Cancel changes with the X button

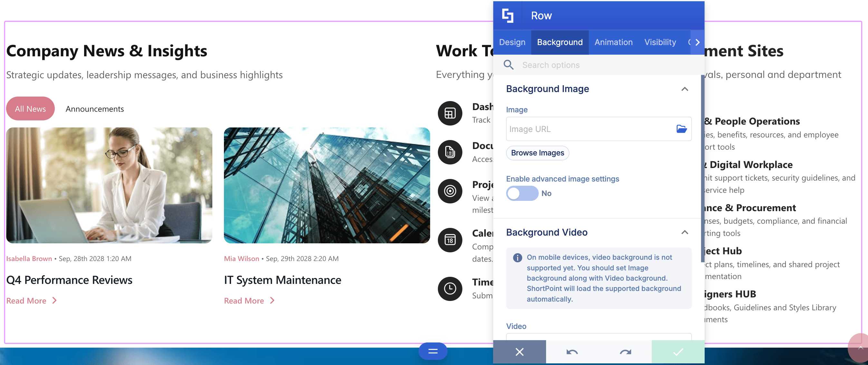pos(519,352)
